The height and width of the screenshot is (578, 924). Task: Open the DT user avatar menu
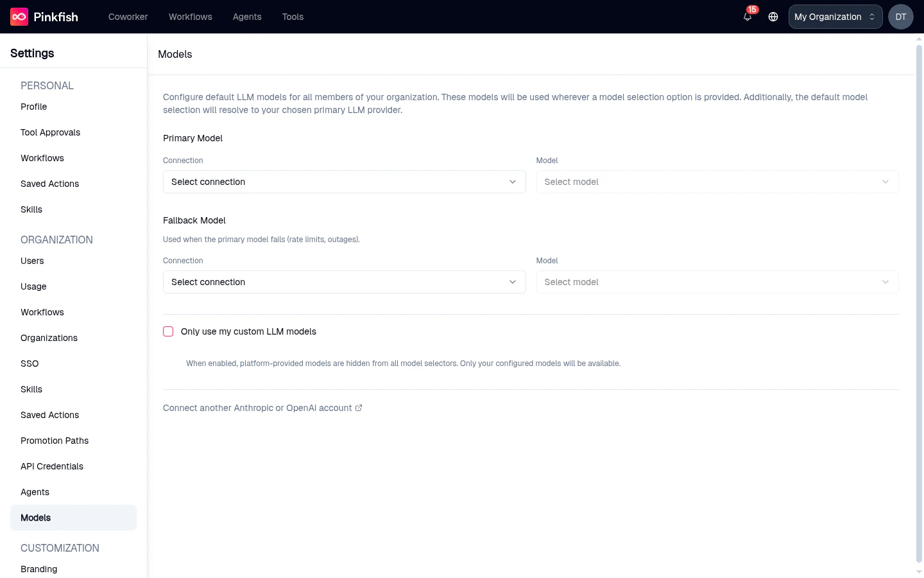click(x=900, y=17)
